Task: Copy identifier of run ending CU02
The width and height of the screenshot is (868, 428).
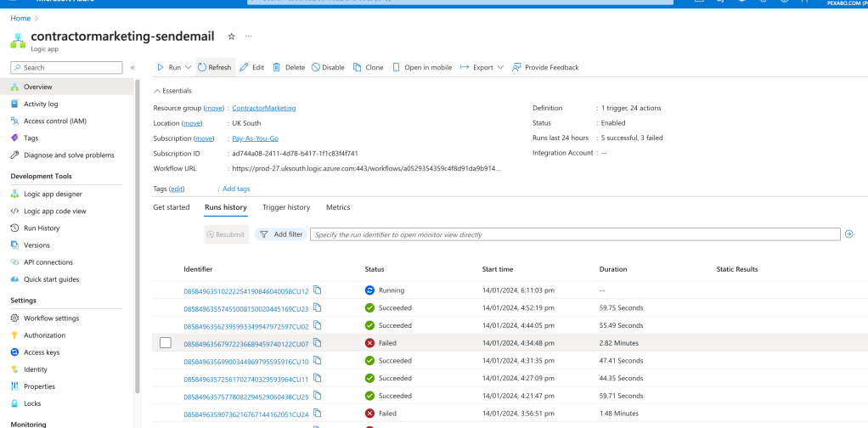Action: 317,325
